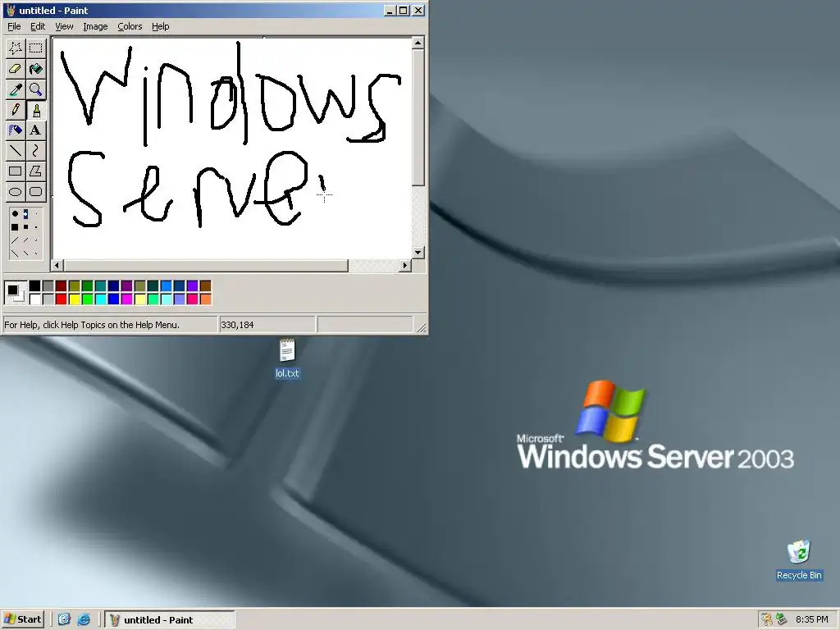The width and height of the screenshot is (840, 630).
Task: Pick the dark red color swatch
Action: [x=61, y=285]
